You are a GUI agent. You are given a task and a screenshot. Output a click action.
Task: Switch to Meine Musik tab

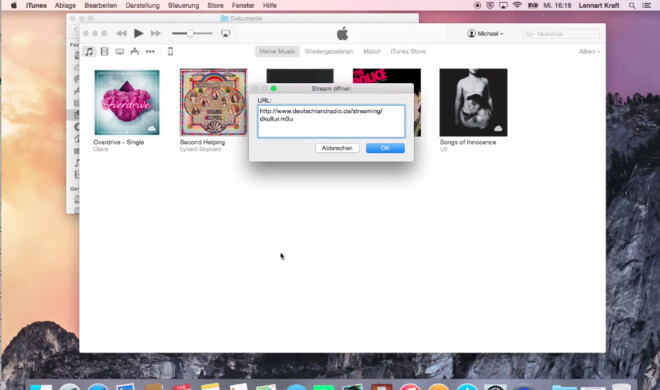tap(277, 51)
